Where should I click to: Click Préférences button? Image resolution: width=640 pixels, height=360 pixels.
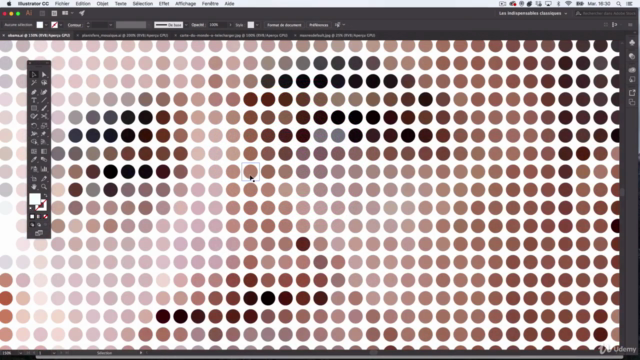(318, 25)
